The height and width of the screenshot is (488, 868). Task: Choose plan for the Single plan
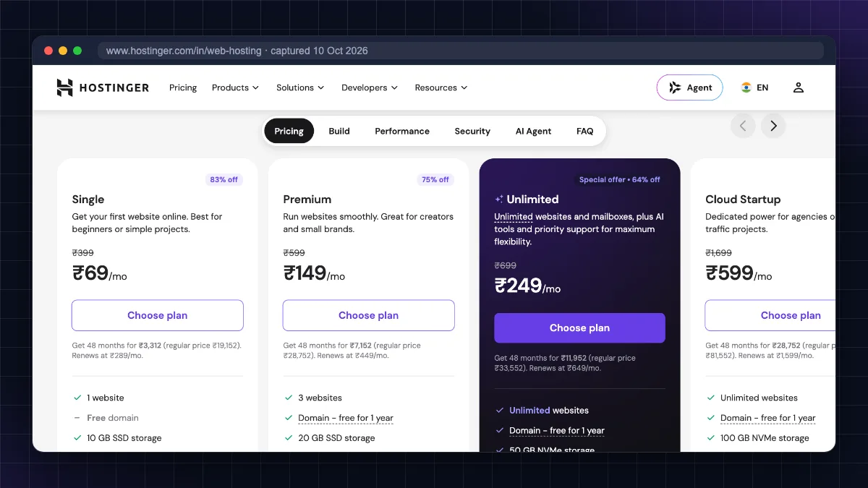coord(158,315)
